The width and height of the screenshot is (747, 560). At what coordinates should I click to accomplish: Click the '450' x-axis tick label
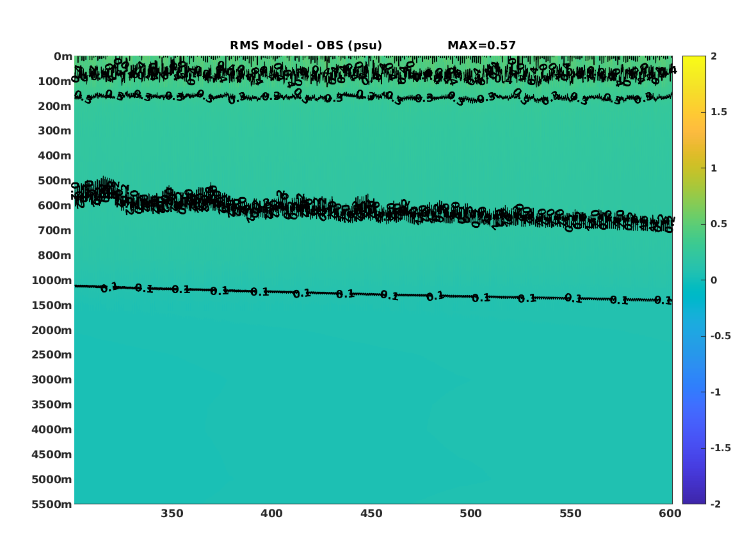coord(371,514)
